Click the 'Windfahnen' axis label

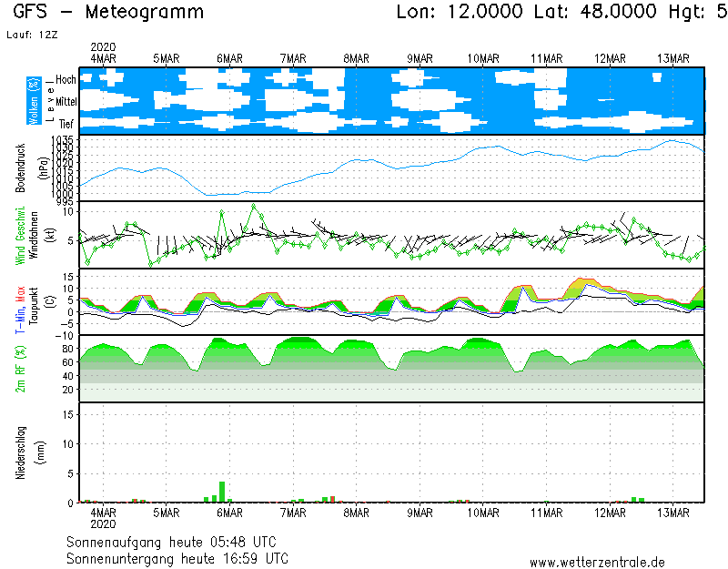coord(33,236)
